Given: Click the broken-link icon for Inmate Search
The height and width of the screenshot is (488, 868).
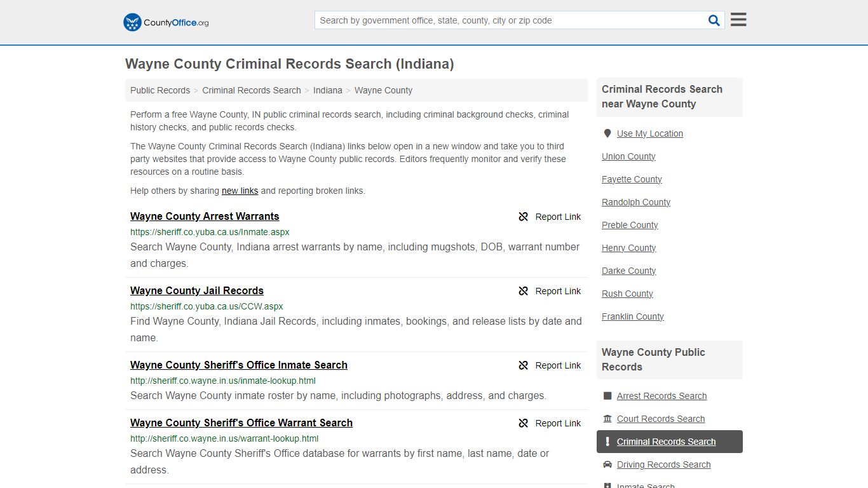Looking at the screenshot, I should click(524, 365).
